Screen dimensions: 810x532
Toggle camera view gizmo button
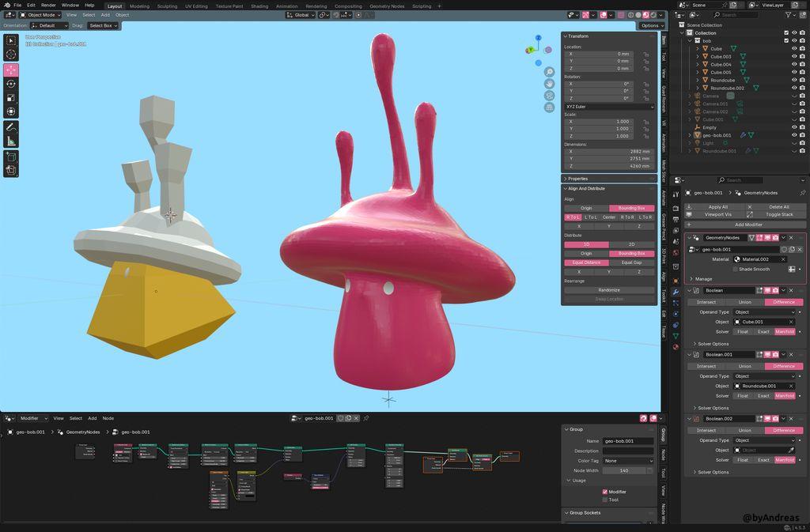[x=549, y=96]
